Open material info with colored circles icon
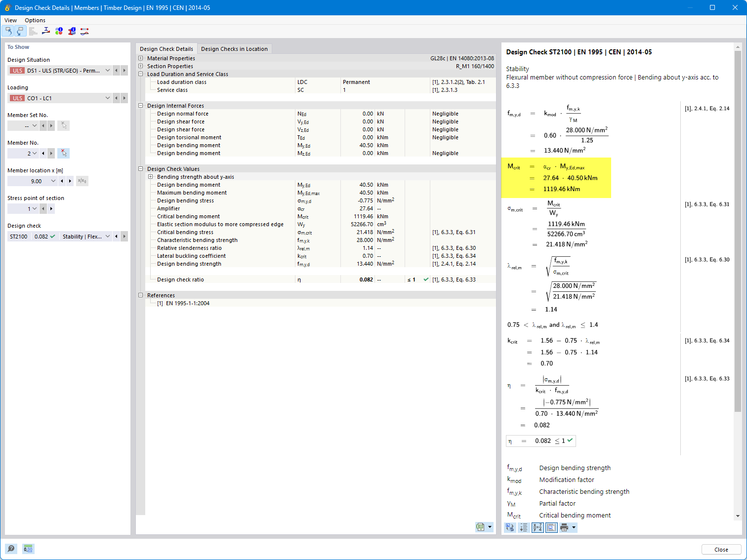The image size is (747, 560). click(x=59, y=31)
